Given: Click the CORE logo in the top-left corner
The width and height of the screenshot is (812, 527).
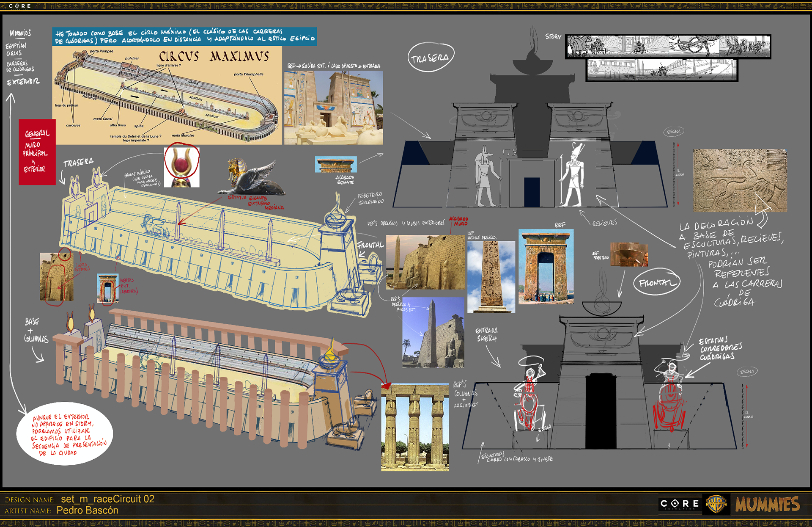Looking at the screenshot, I should [20, 6].
